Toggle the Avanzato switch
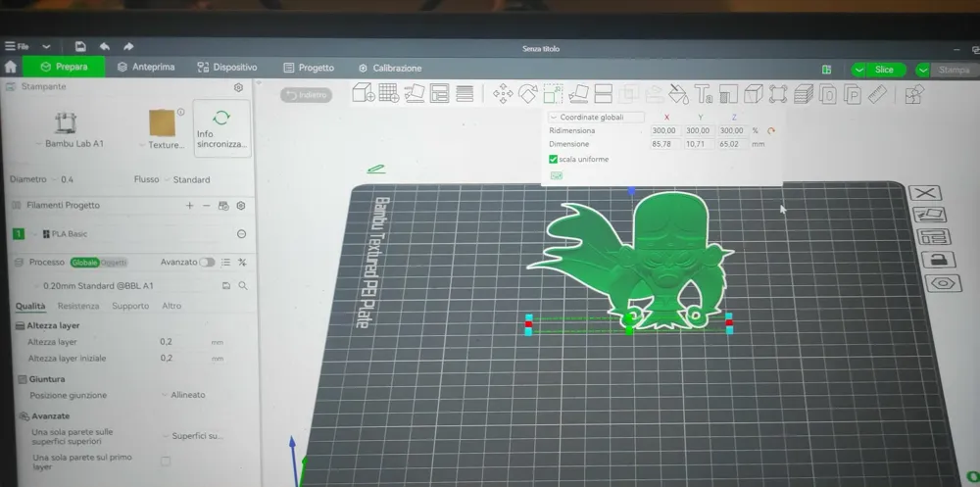980x487 pixels. [x=207, y=263]
